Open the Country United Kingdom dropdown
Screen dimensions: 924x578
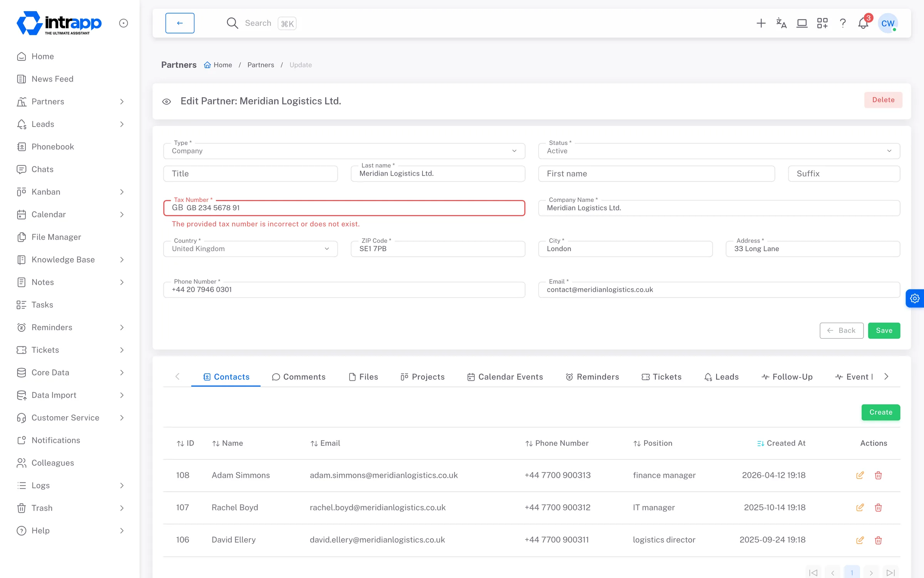point(250,249)
